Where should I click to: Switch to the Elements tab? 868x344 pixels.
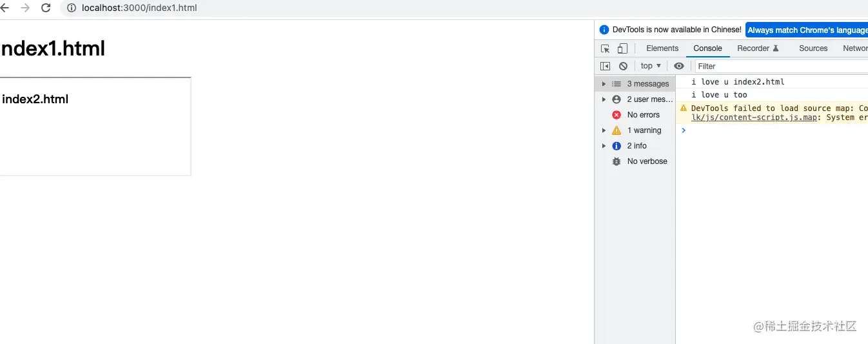662,48
